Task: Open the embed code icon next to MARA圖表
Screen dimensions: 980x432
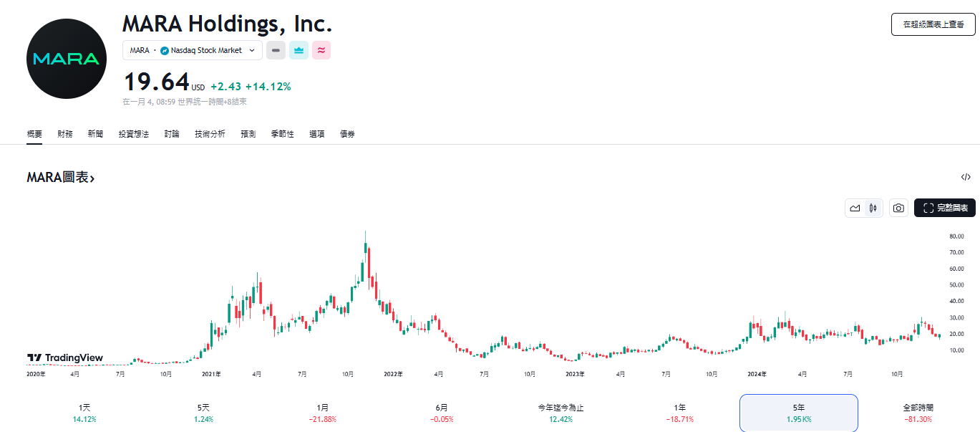Action: pyautogui.click(x=966, y=176)
